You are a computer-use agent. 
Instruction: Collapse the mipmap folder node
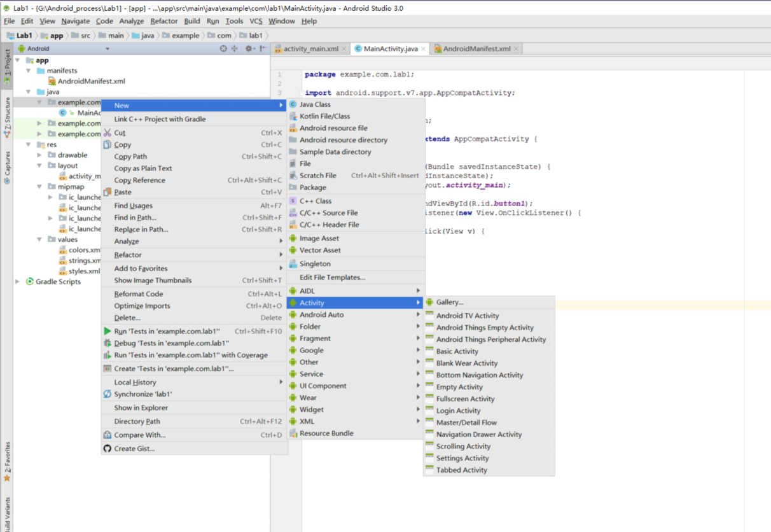coord(39,187)
